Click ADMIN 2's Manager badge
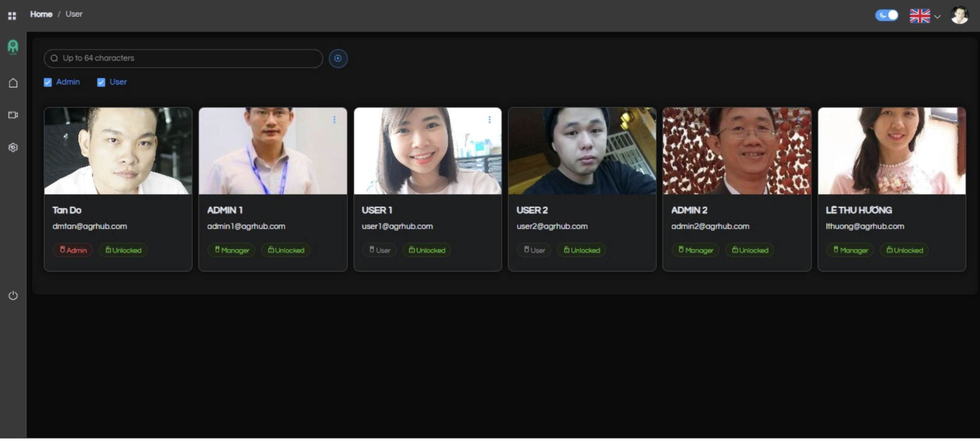Viewport: 980px width, 441px height. (x=696, y=250)
